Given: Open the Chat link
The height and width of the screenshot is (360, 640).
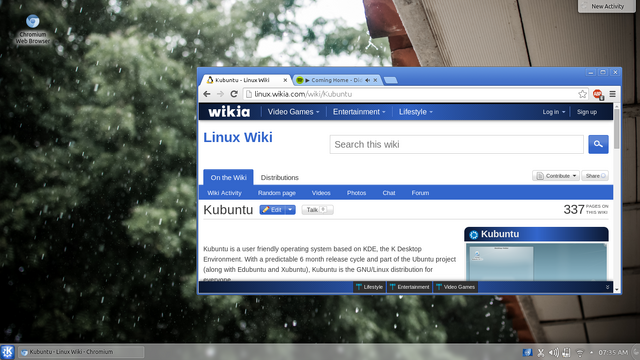Looking at the screenshot, I should (389, 193).
